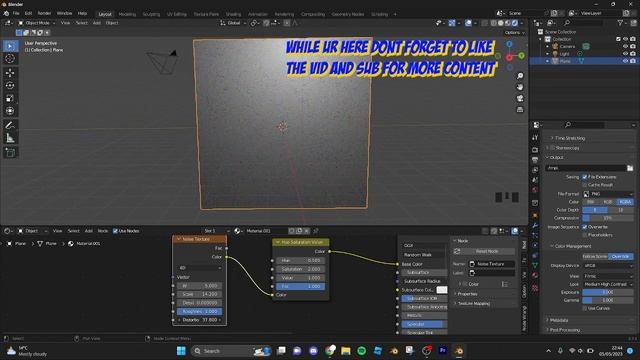Choose Follow Scene color management
Screen dimensions: 640x360
pyautogui.click(x=595, y=257)
